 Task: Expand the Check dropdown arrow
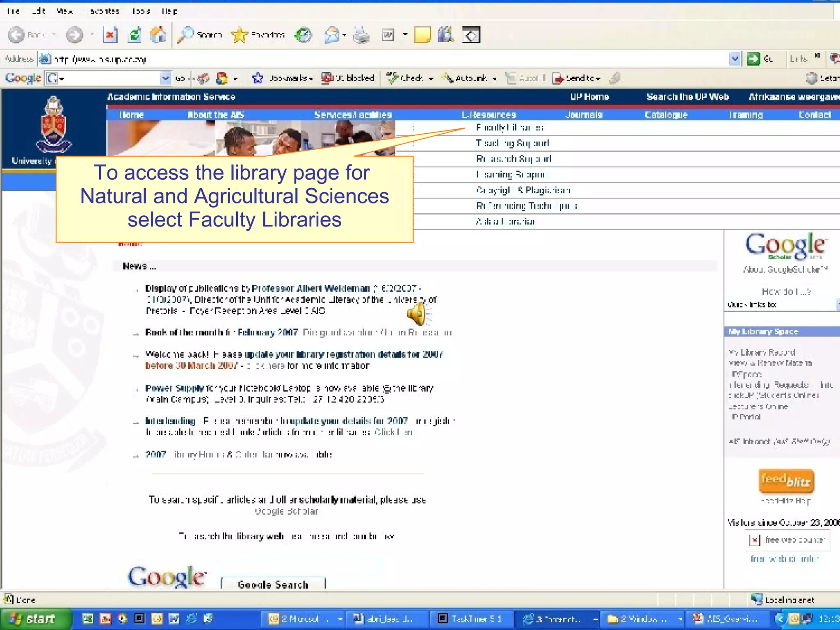click(431, 79)
